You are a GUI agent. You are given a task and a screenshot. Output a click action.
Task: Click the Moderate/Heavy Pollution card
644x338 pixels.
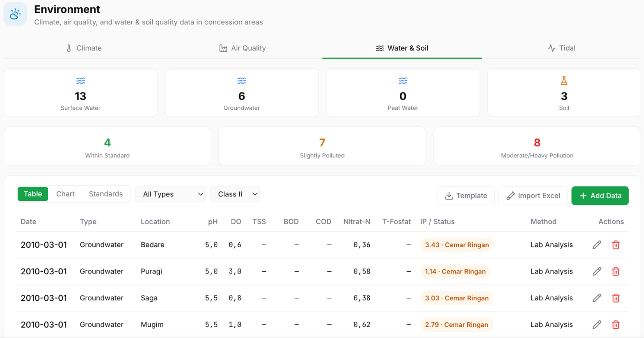(537, 146)
